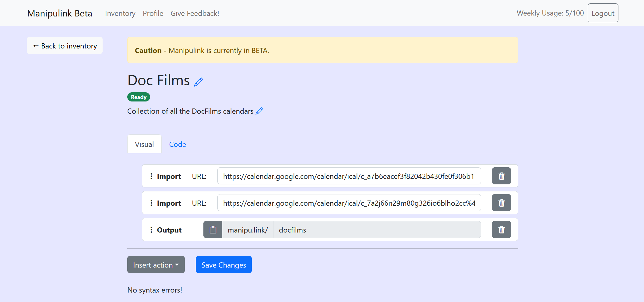
Task: Select the Visual tab
Action: pyautogui.click(x=144, y=144)
